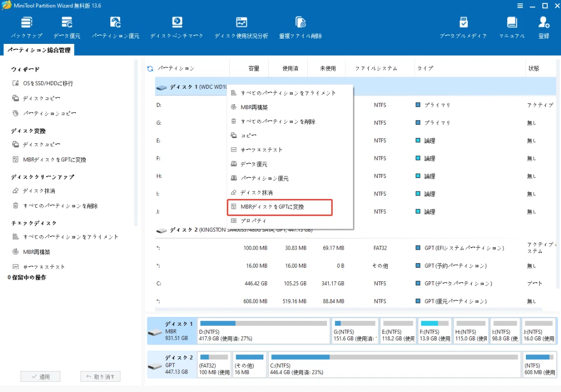
Task: Open ディスク使用状況分析 toolbar icon
Action: (241, 27)
